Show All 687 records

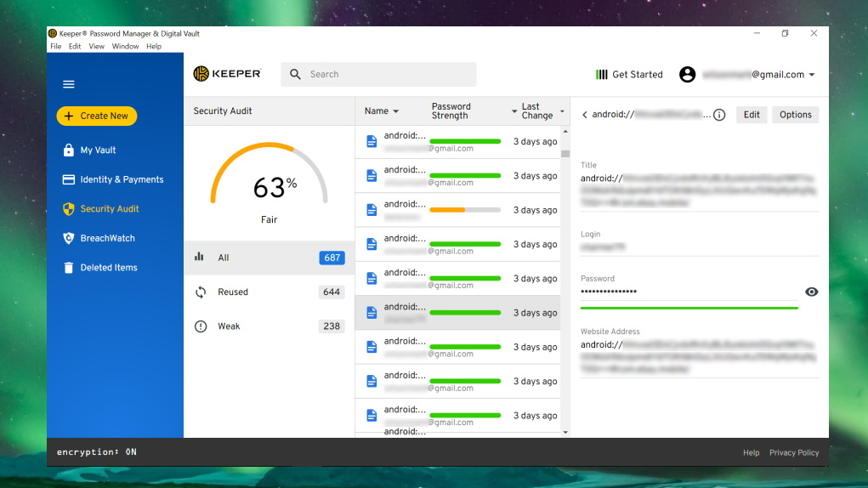[269, 258]
